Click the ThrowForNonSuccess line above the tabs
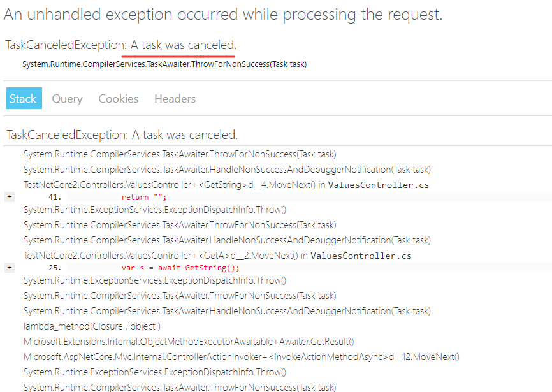The width and height of the screenshot is (552, 392). click(x=164, y=64)
